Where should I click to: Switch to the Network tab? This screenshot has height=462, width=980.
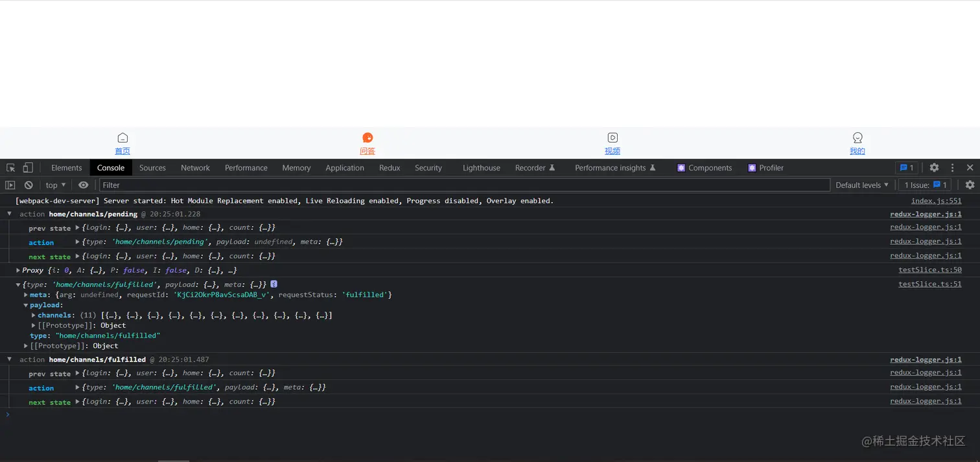(195, 168)
